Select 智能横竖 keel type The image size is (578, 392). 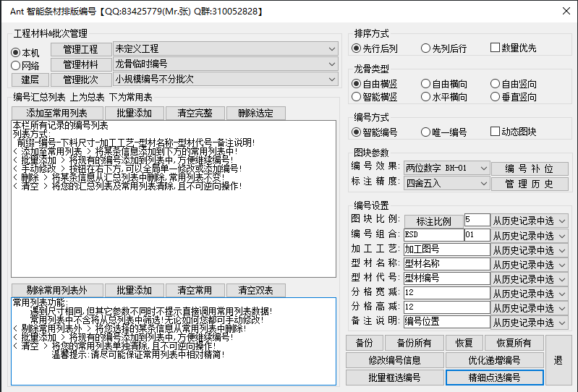(357, 97)
